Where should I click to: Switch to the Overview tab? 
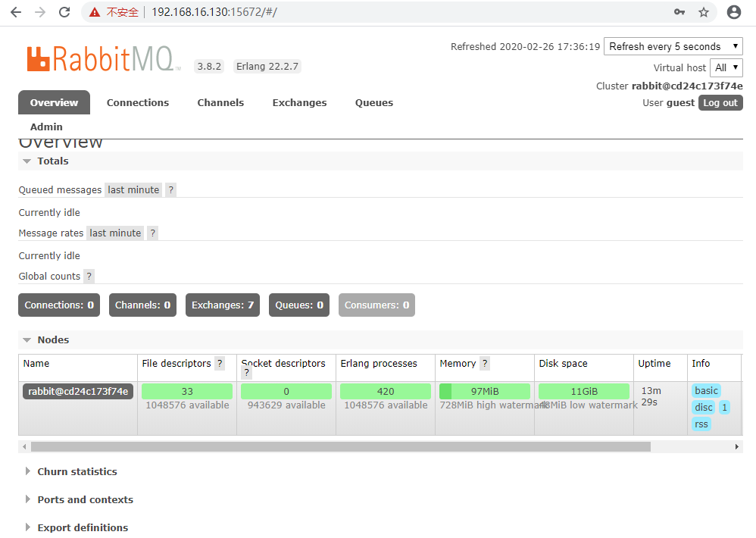point(54,102)
